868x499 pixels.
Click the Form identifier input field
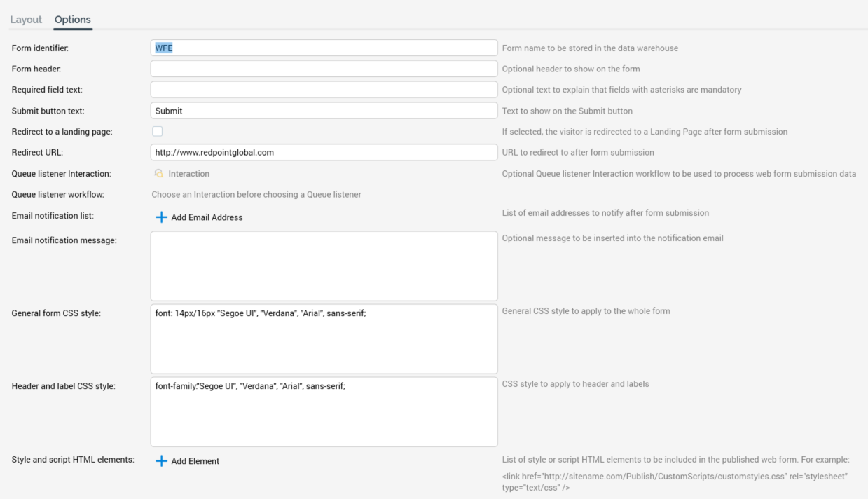point(324,48)
